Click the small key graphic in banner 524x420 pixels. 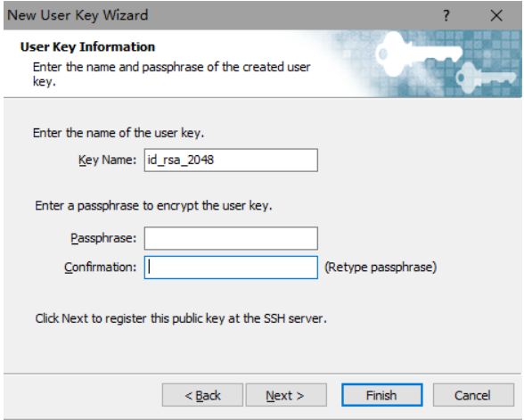click(x=486, y=78)
